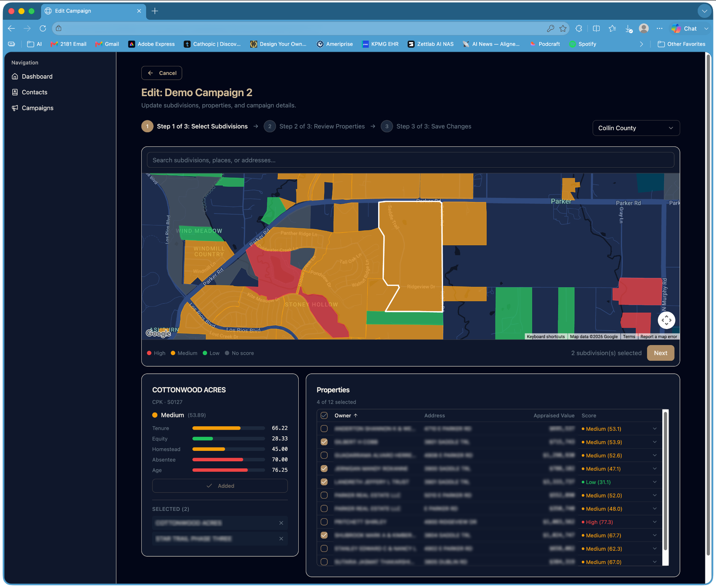Click Report a map error link
Viewport: 716px width, 588px height.
[x=659, y=336]
